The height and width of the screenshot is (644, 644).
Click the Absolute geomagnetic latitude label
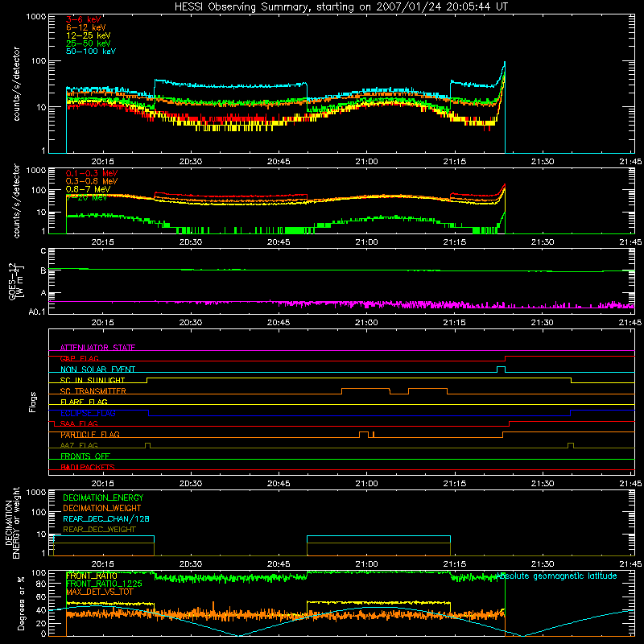[x=556, y=576]
